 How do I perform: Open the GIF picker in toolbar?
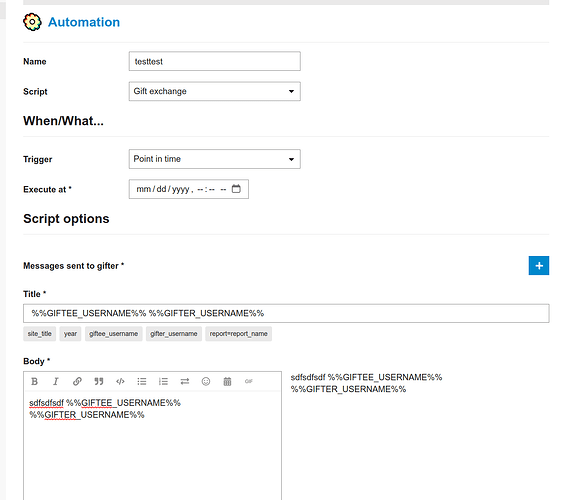(x=248, y=381)
